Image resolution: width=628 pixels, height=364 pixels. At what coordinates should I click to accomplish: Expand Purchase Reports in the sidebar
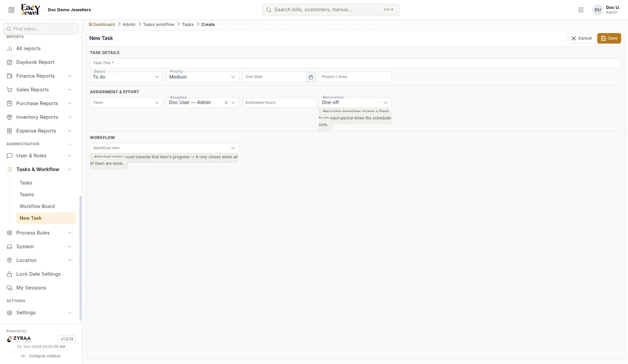39,104
